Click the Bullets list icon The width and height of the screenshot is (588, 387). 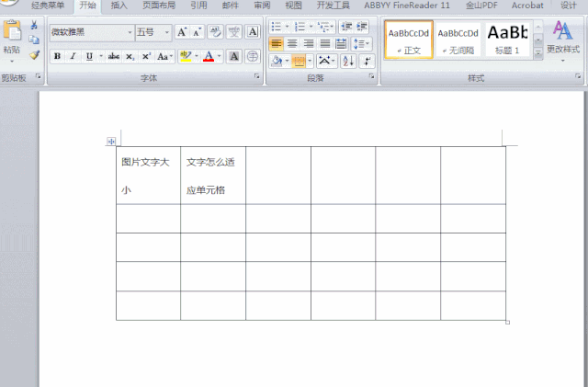pyautogui.click(x=277, y=27)
